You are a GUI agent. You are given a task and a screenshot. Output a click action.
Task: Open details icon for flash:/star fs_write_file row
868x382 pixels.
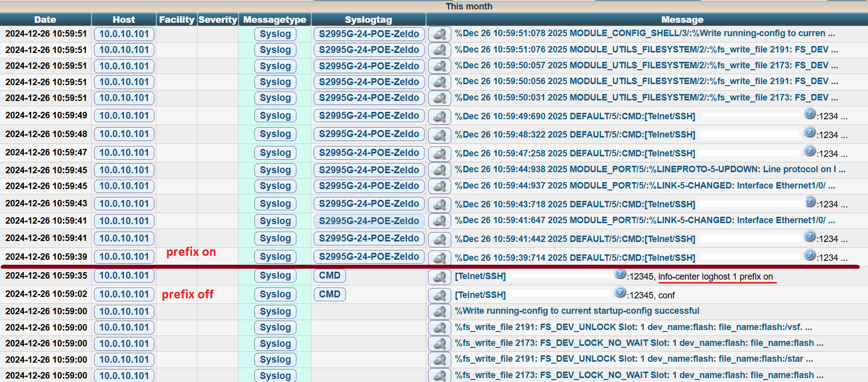click(x=439, y=360)
